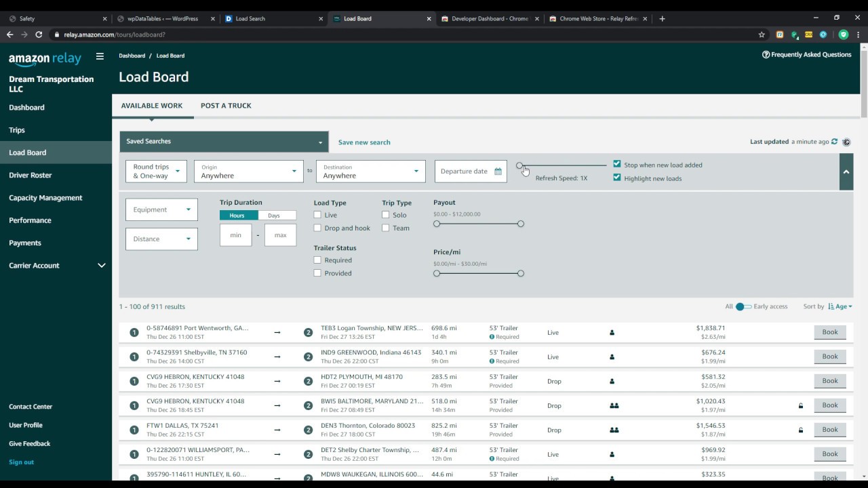Open the Sort by Age dropdown
Screen dimensions: 868x488
click(x=844, y=306)
